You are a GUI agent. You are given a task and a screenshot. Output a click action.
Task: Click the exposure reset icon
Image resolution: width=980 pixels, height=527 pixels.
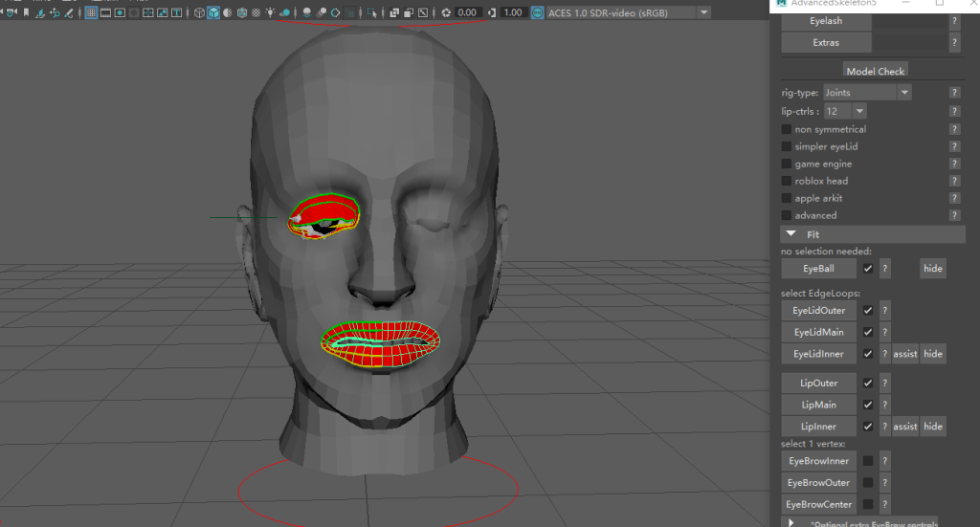[446, 12]
